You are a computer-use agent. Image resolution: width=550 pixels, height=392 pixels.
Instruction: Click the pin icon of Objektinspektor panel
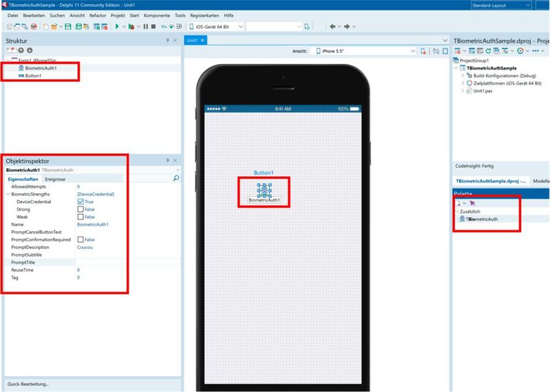[x=167, y=160]
